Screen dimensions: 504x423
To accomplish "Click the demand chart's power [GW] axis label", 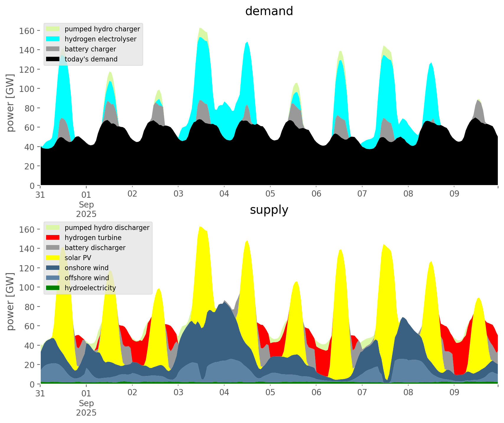I will click(10, 103).
